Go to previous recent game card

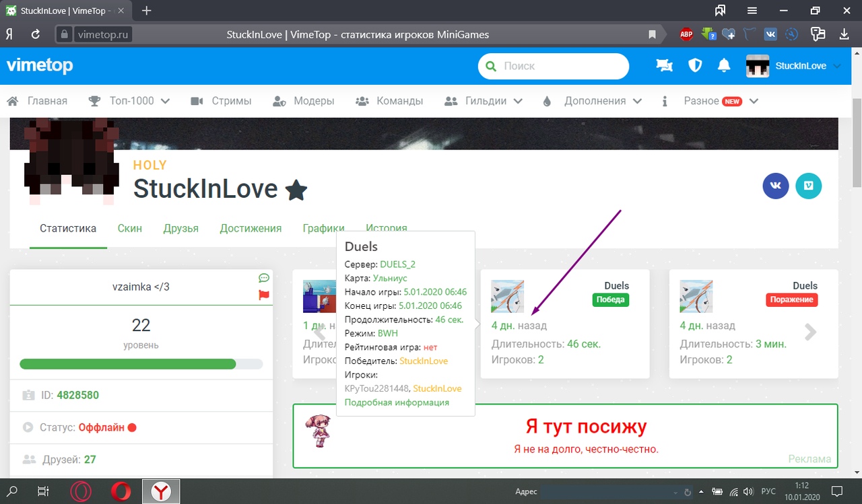(320, 332)
